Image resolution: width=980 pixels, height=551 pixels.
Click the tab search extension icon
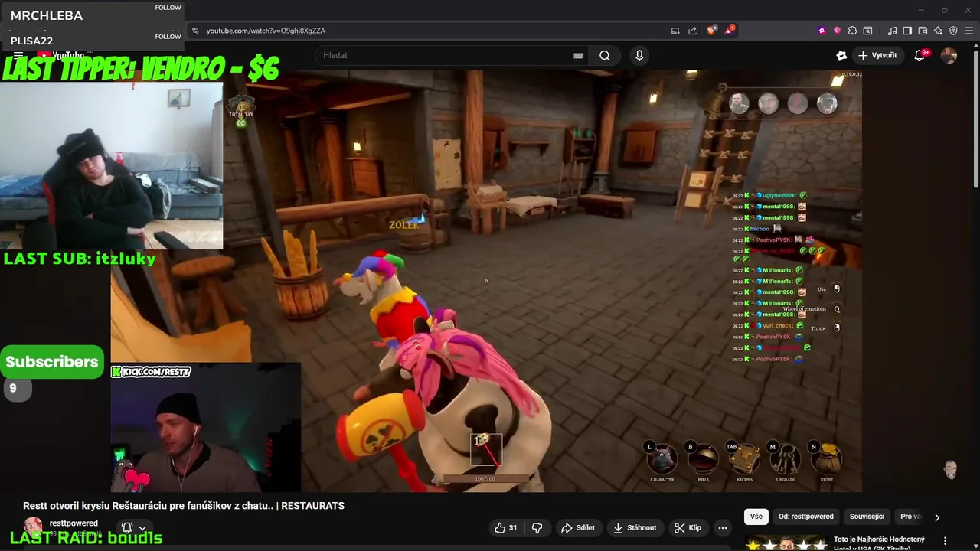867,31
